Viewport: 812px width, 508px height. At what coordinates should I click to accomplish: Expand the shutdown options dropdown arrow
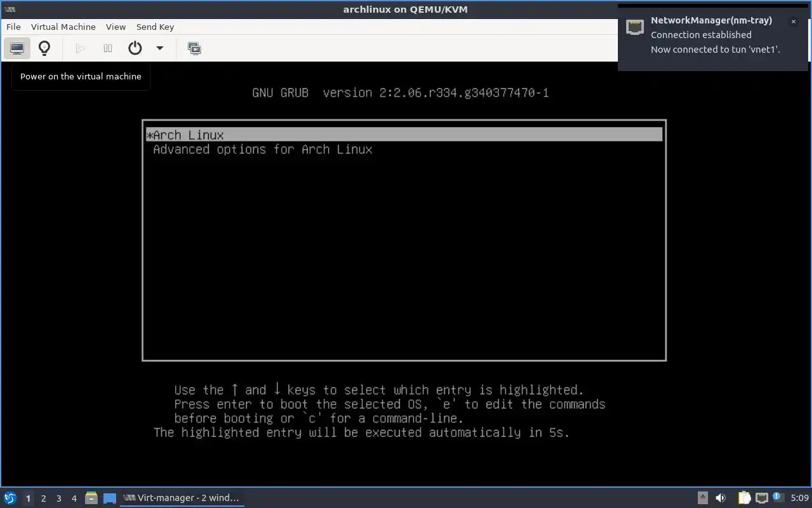pyautogui.click(x=160, y=48)
